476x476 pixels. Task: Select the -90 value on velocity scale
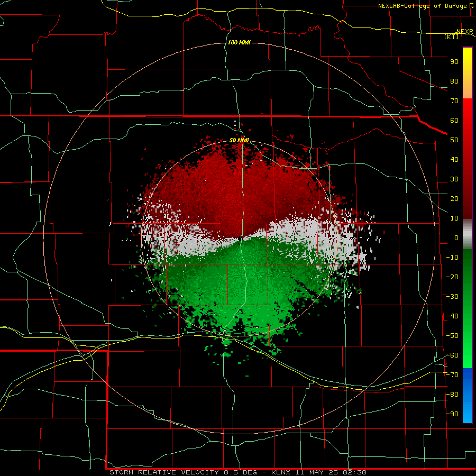[x=452, y=414]
